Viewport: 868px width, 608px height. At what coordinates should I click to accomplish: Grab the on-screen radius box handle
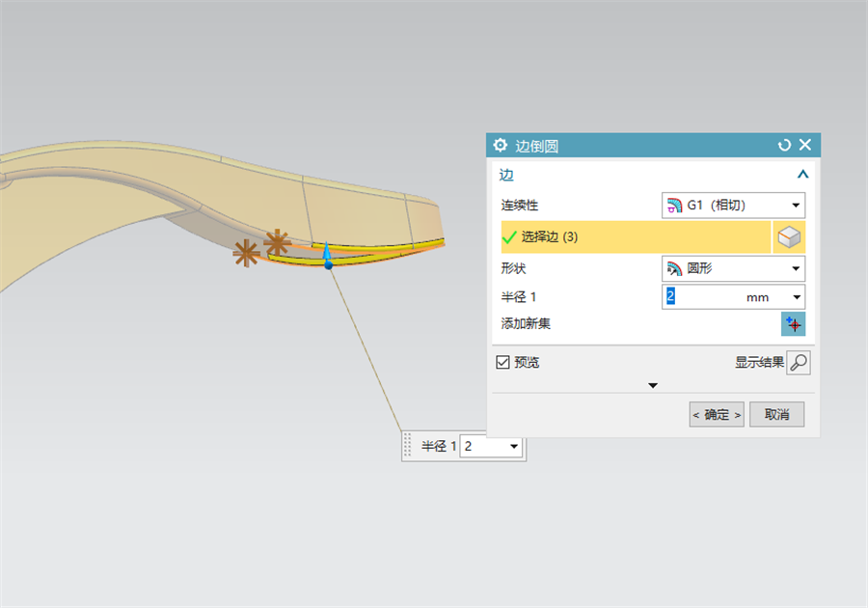[408, 445]
